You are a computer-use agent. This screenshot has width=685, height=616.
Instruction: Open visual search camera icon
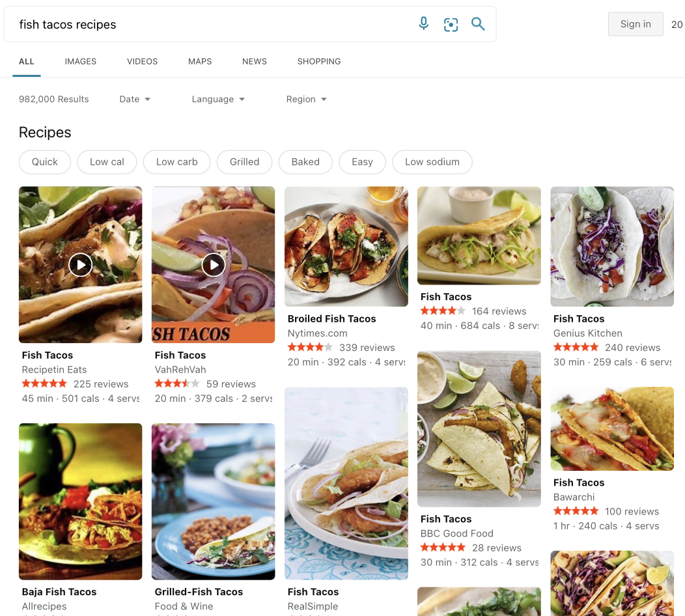click(x=451, y=25)
